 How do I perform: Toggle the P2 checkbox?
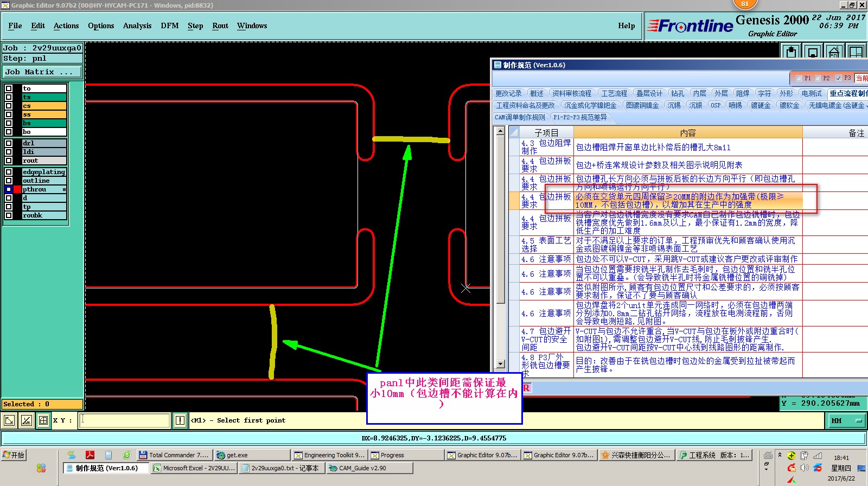pyautogui.click(x=818, y=78)
